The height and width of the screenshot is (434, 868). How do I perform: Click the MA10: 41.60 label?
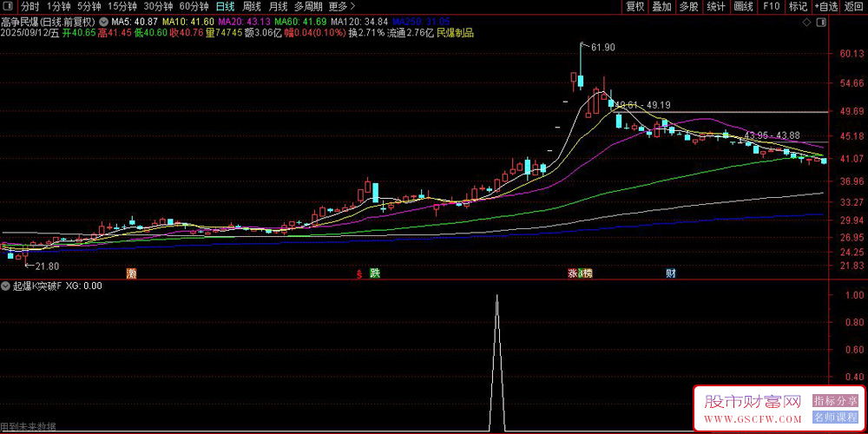[x=188, y=23]
